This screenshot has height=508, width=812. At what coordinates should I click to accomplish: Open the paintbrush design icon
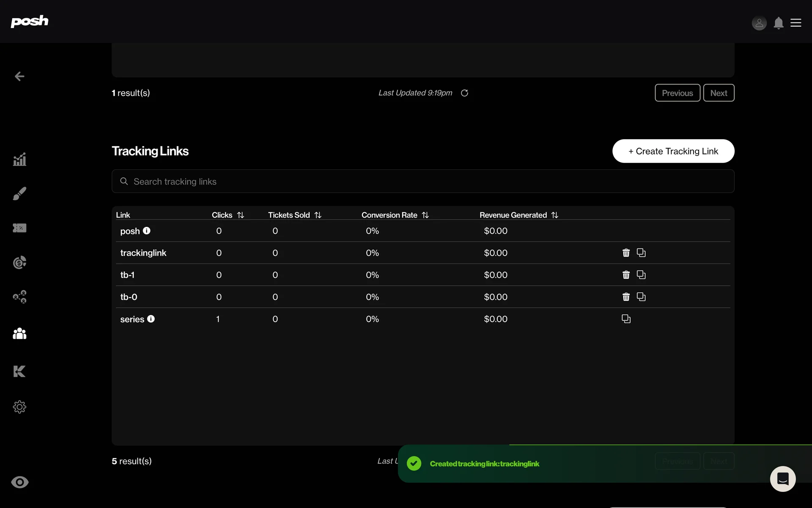coord(19,193)
